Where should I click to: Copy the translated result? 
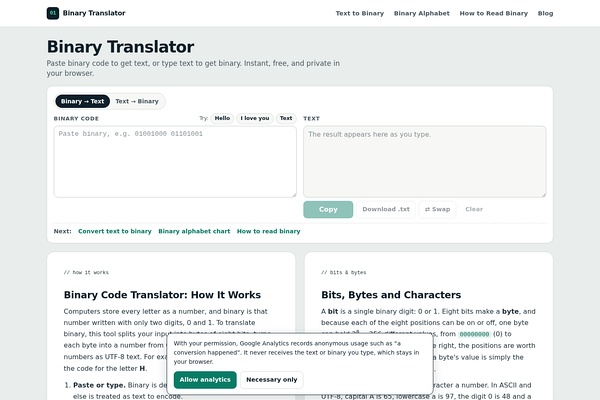click(328, 209)
